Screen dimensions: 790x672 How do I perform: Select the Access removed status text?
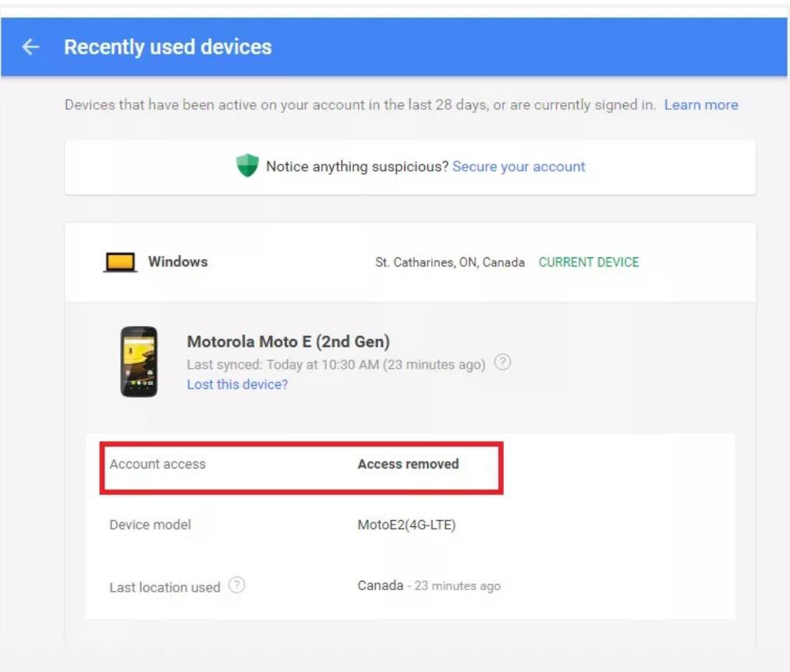[x=408, y=464]
